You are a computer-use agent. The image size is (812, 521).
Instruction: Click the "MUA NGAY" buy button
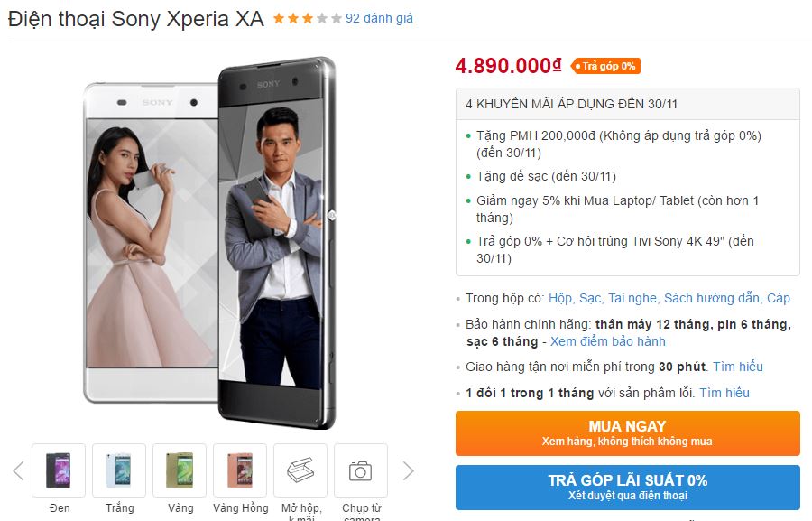coord(629,433)
